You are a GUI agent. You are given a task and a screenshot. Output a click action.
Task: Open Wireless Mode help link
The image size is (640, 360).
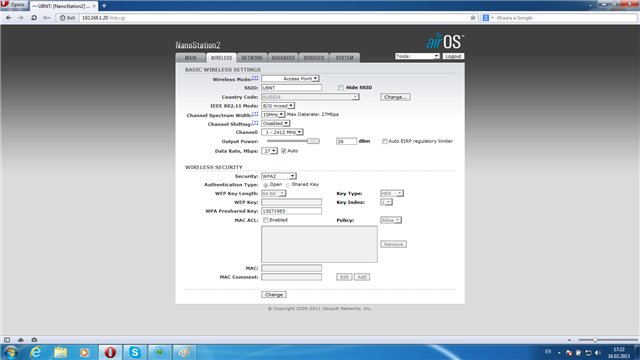(255, 78)
